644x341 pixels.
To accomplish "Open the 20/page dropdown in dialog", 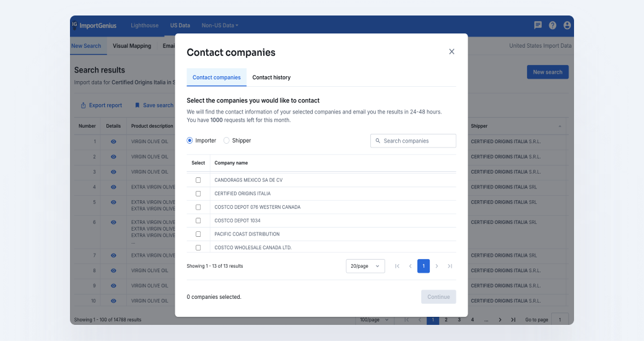I will point(365,266).
